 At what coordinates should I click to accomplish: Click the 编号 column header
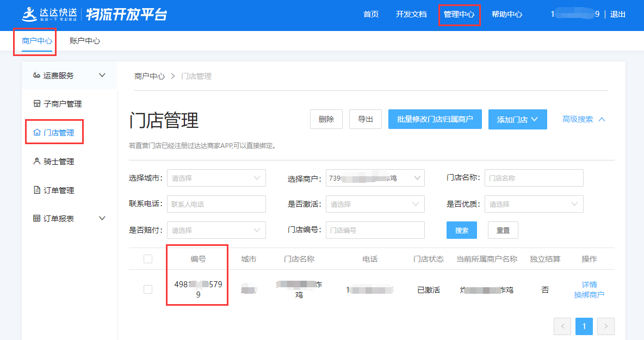click(198, 259)
